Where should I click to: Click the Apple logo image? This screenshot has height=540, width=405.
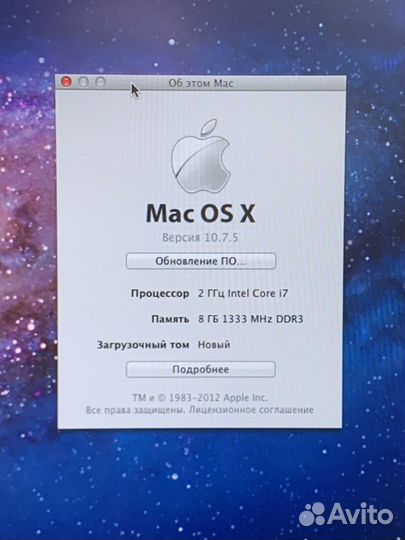click(x=201, y=156)
